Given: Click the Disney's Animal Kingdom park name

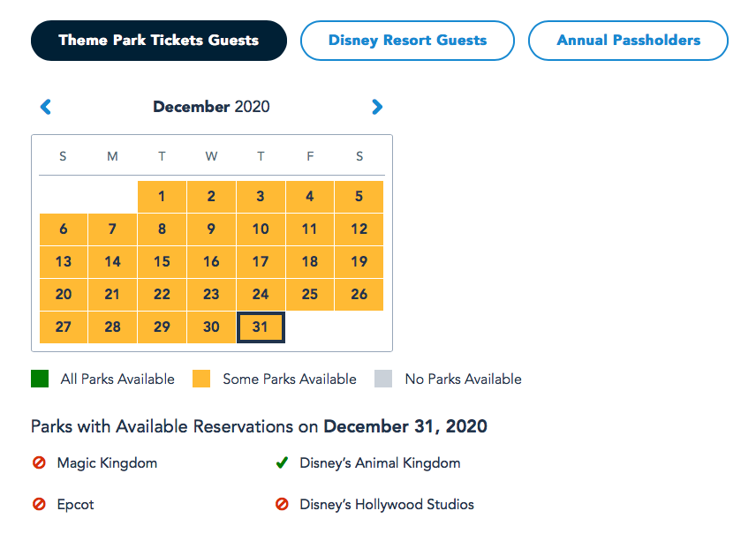Looking at the screenshot, I should [x=380, y=462].
